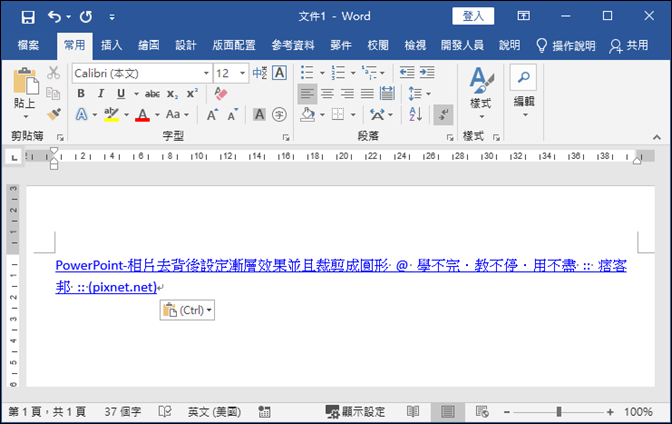672x424 pixels.
Task: Click 顯示設定 in the status bar
Action: click(x=355, y=412)
